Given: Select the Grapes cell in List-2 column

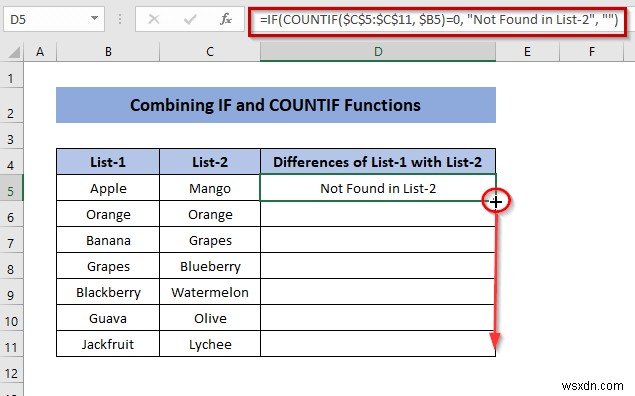Looking at the screenshot, I should pos(210,240).
